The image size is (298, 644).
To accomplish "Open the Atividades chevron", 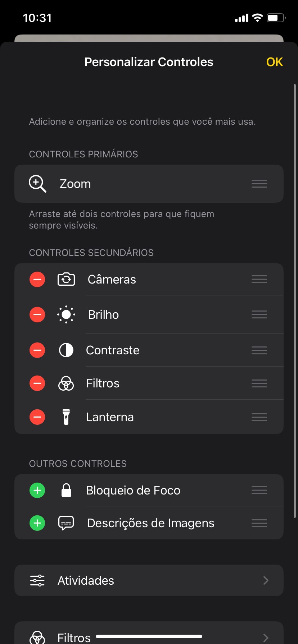I will tap(266, 580).
